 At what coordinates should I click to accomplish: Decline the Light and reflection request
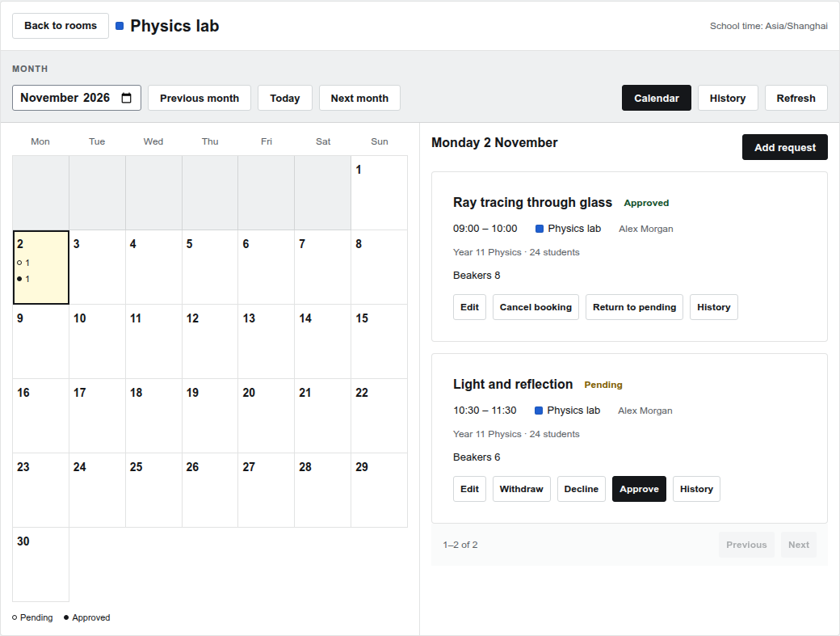click(x=582, y=489)
